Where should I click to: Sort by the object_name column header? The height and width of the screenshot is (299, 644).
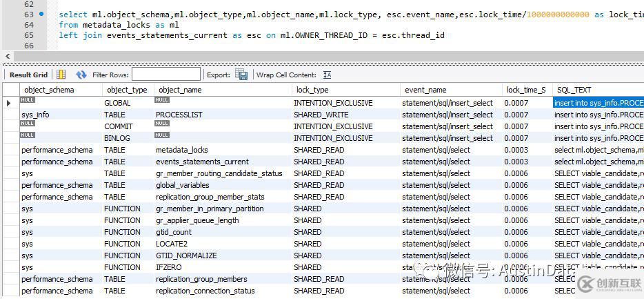(223, 90)
